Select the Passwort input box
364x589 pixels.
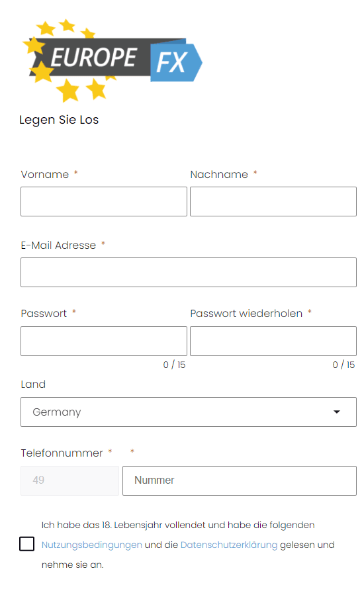pyautogui.click(x=104, y=341)
